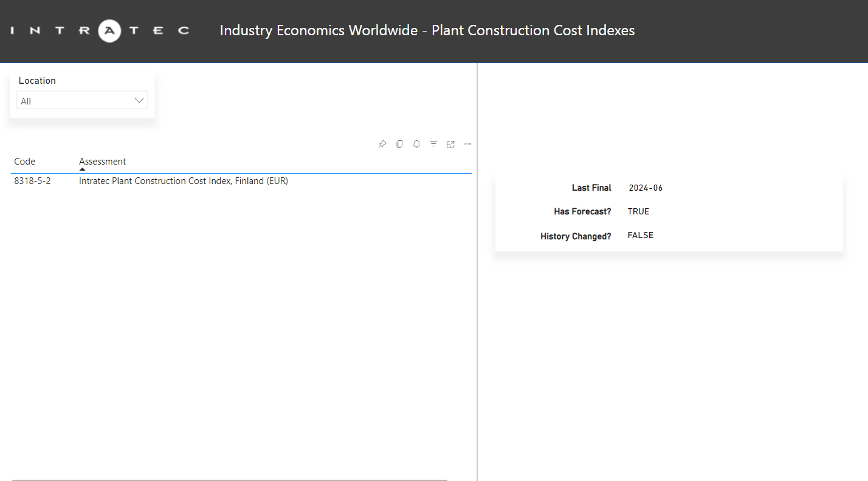Sort by the Assessment column header
Viewport: 868px width, 481px height.
click(x=103, y=162)
